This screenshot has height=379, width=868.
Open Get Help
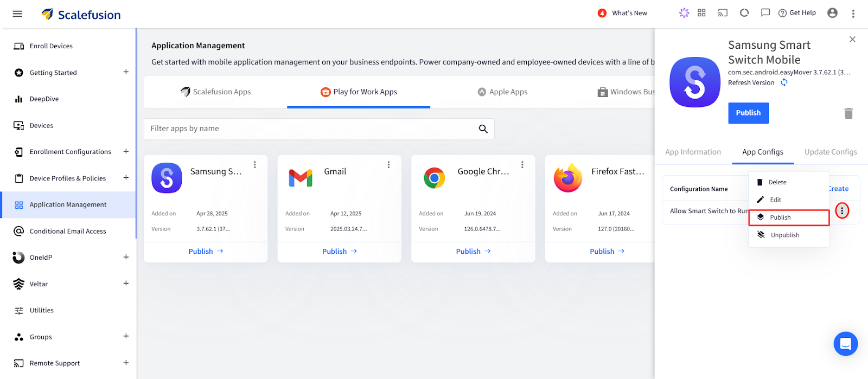[797, 13]
